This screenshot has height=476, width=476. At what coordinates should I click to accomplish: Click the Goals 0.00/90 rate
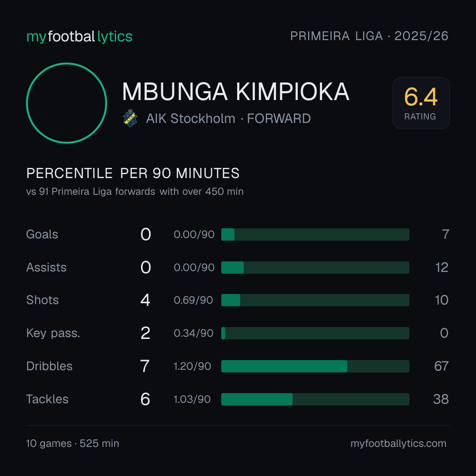194,234
